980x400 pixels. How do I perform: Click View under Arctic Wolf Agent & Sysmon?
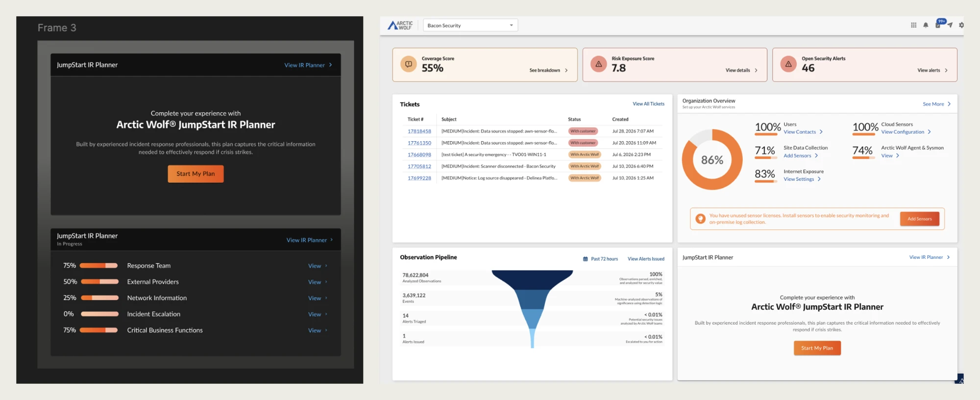[x=887, y=156]
